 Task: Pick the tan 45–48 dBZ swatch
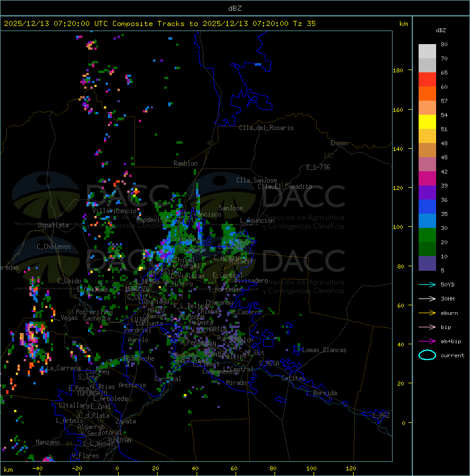(x=427, y=150)
